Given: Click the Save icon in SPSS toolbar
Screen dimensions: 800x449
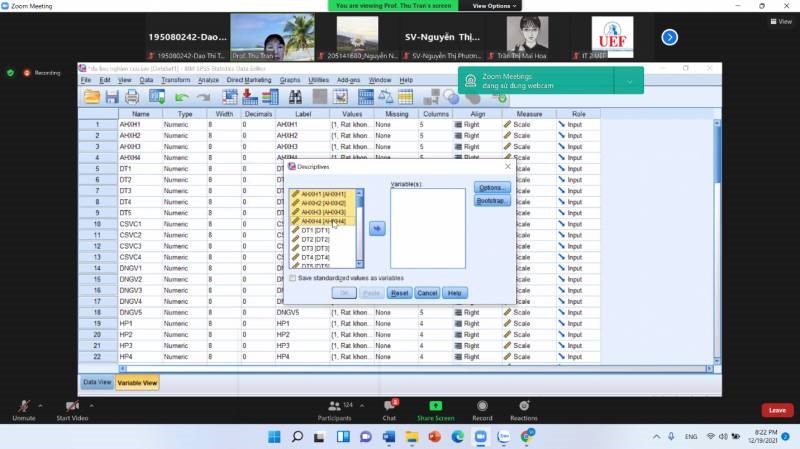Looking at the screenshot, I should (112, 97).
